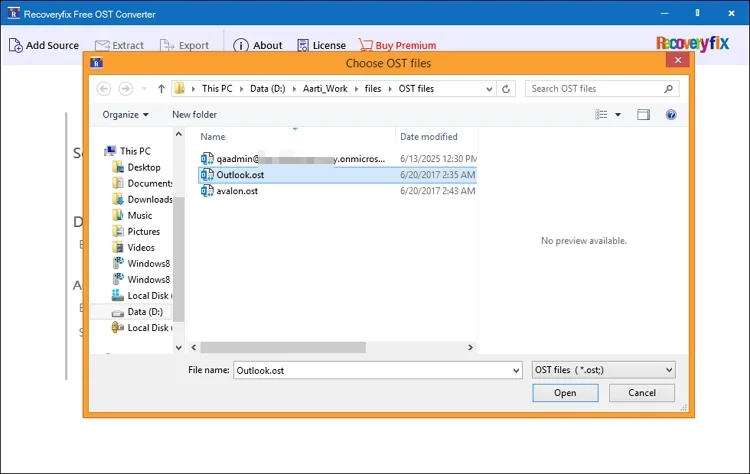Click the Extract toolbar button
750x474 pixels.
tap(119, 45)
